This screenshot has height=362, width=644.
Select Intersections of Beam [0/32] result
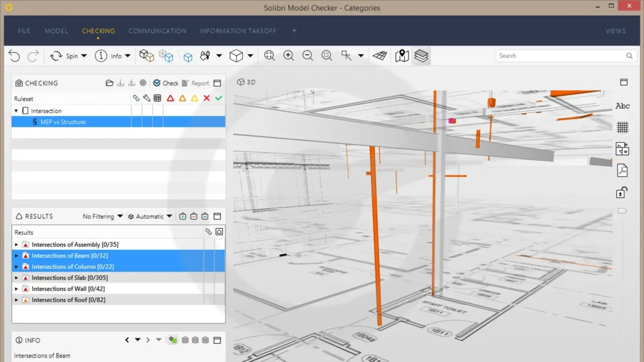point(118,256)
